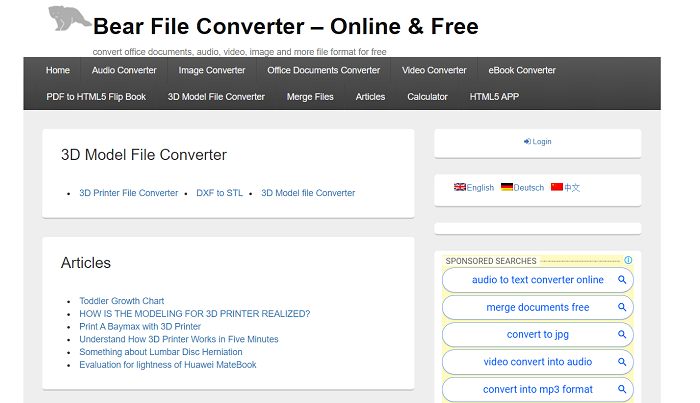Select Video Converter in navigation
Screen dimensions: 700x403
(x=434, y=70)
